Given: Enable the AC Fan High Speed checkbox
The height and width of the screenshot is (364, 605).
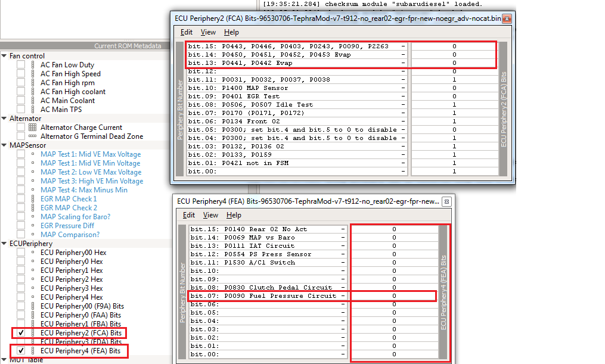Looking at the screenshot, I should click(21, 74).
